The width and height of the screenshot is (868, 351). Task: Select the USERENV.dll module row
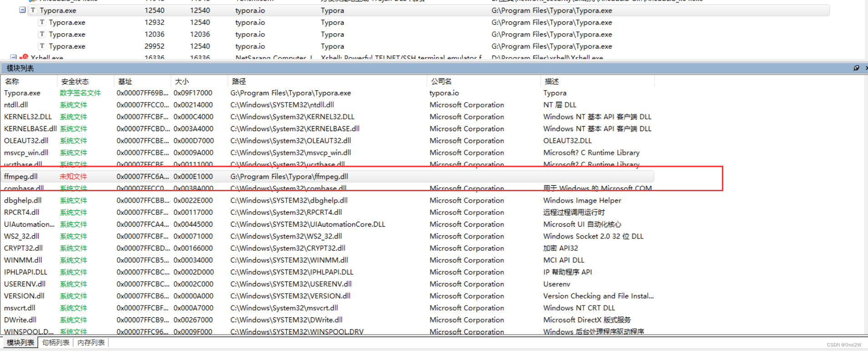pyautogui.click(x=328, y=284)
